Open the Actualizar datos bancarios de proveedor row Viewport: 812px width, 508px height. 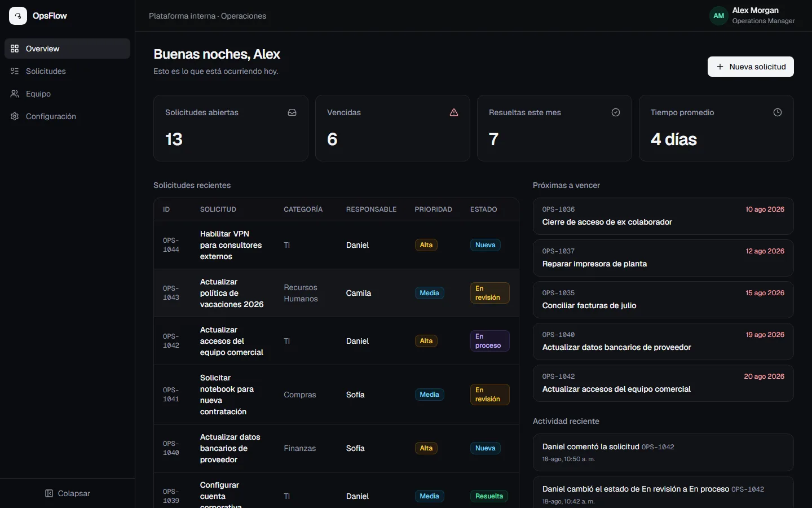pyautogui.click(x=336, y=448)
